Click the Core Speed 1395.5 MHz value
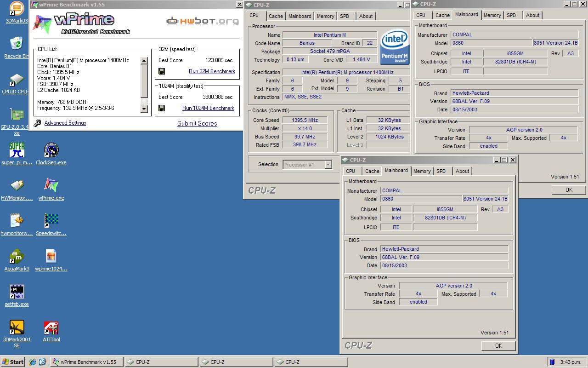 coord(305,120)
